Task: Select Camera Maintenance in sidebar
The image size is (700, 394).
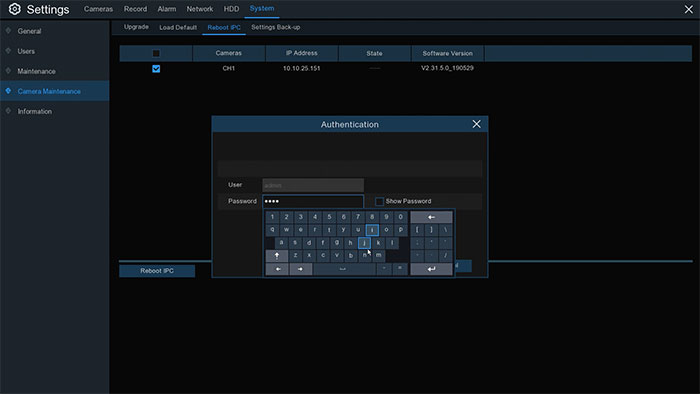Action: 54,91
